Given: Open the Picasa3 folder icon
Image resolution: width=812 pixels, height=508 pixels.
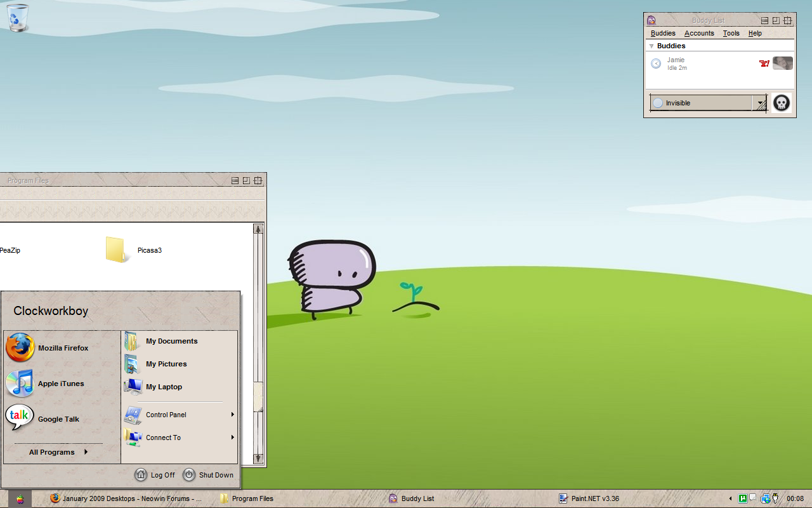Looking at the screenshot, I should 117,250.
